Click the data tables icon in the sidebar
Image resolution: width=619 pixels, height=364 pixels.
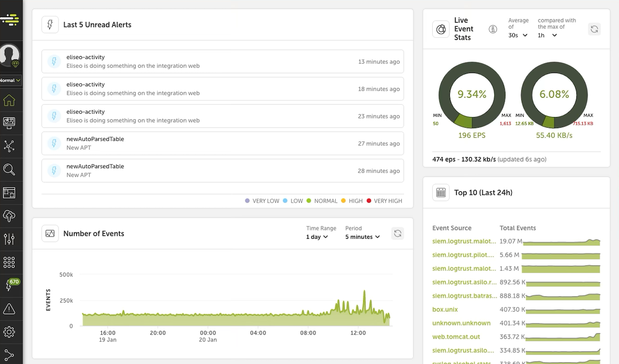pyautogui.click(x=11, y=193)
